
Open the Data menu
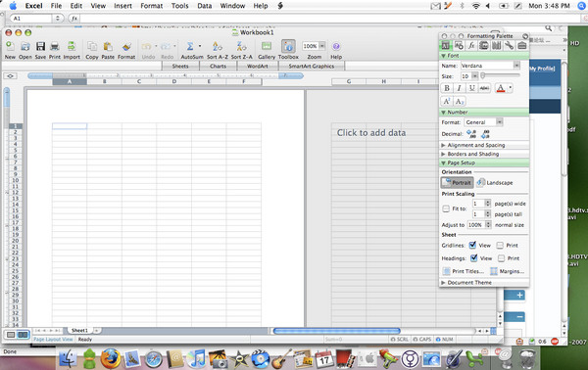(x=205, y=6)
